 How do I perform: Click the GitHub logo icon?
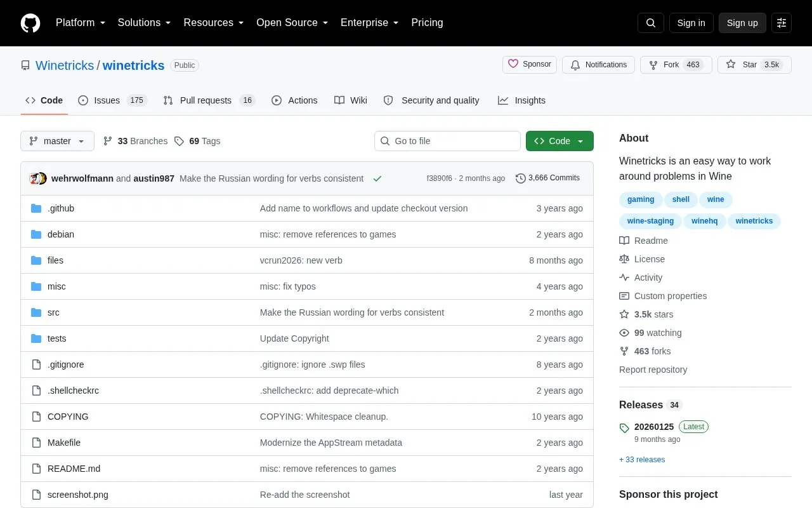pos(30,23)
